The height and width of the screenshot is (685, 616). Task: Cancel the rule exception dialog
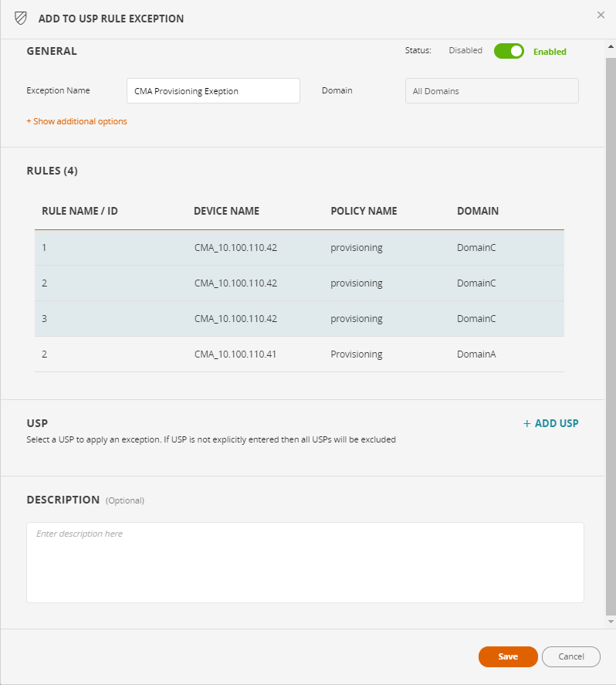[570, 656]
